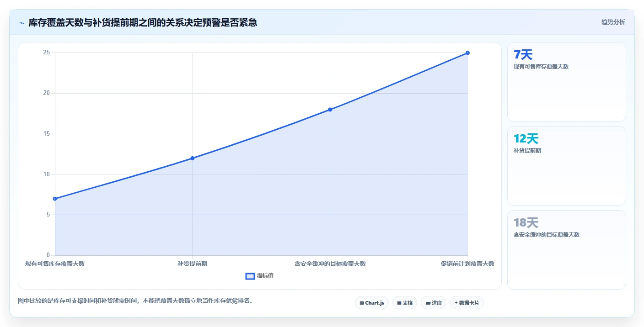Select the 数据卡片 tag chip
Screen dimensions: 644x327
pos(467,303)
